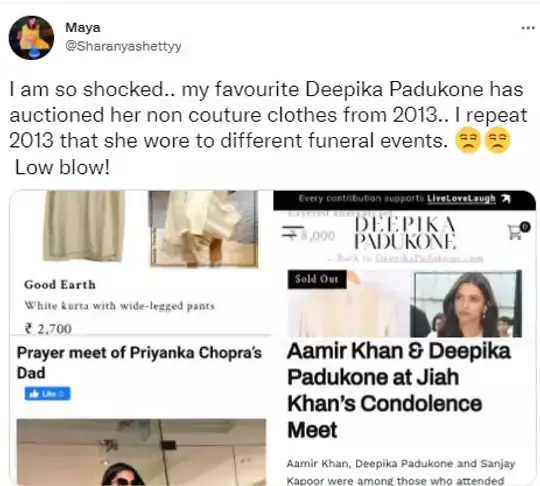The width and height of the screenshot is (540, 486).
Task: Open the Prayer meet of Priyanka Chopra's Dad headline
Action: pos(139,362)
